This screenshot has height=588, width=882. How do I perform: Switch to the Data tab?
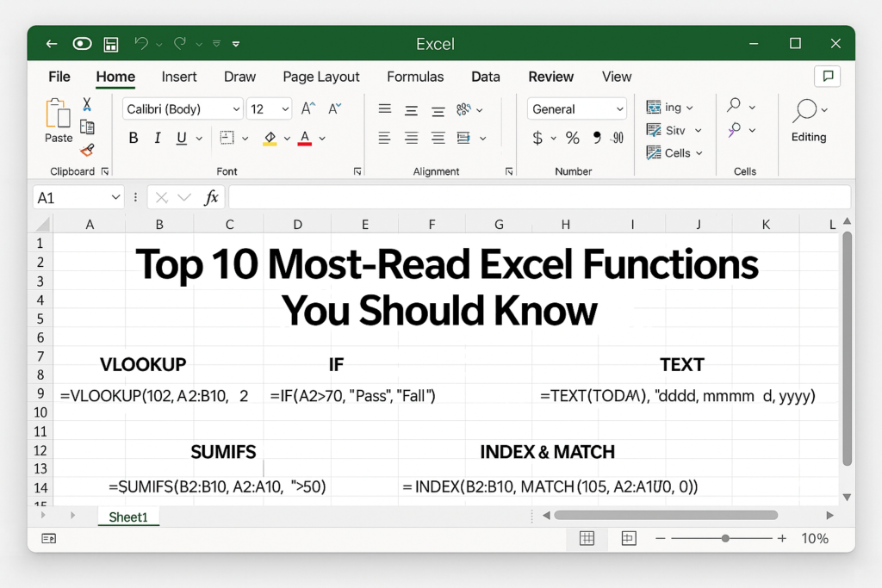pyautogui.click(x=486, y=77)
